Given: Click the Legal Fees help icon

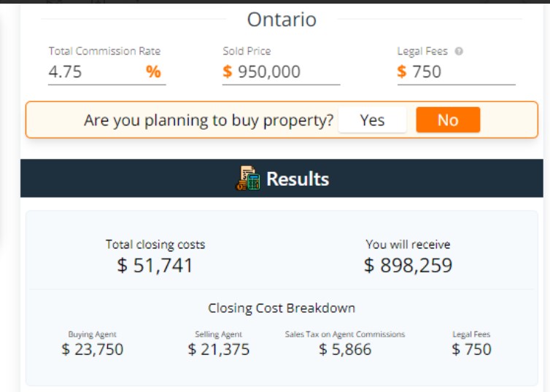Looking at the screenshot, I should tap(459, 51).
